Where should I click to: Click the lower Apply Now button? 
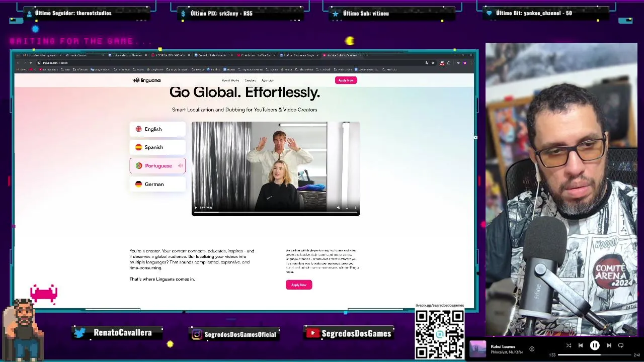tap(299, 285)
